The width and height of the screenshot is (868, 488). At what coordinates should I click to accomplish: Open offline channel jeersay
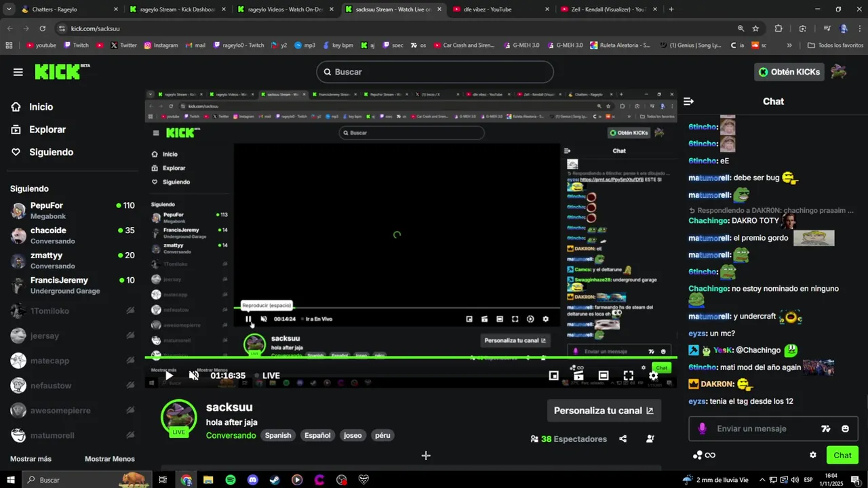pyautogui.click(x=73, y=335)
